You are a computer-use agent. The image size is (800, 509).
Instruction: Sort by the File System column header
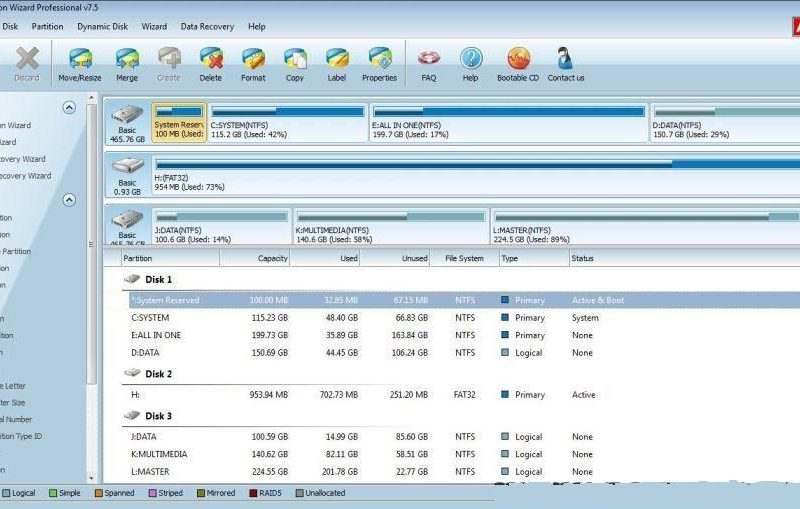(464, 259)
